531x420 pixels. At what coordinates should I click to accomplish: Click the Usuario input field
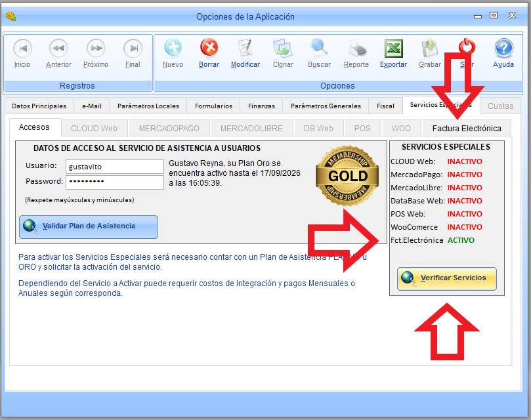click(x=114, y=166)
